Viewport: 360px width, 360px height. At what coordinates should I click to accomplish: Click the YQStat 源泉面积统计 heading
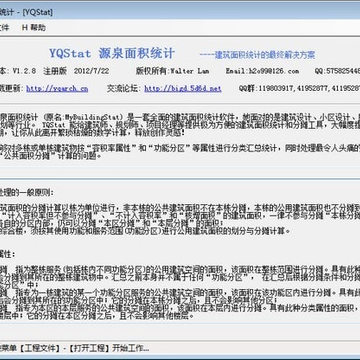pos(112,53)
